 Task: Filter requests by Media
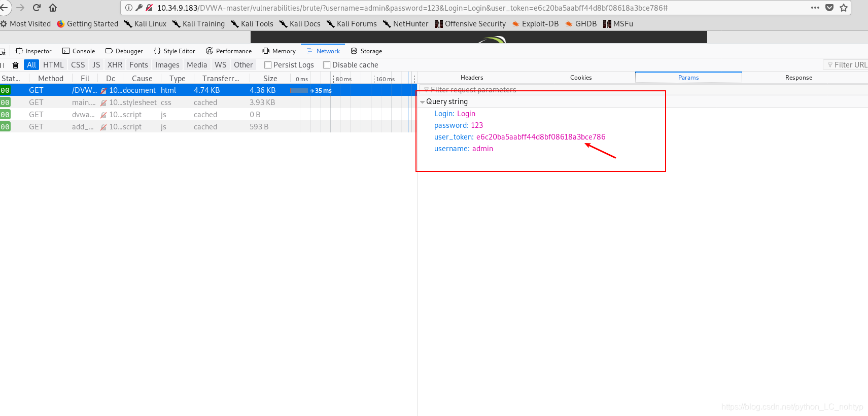click(197, 65)
